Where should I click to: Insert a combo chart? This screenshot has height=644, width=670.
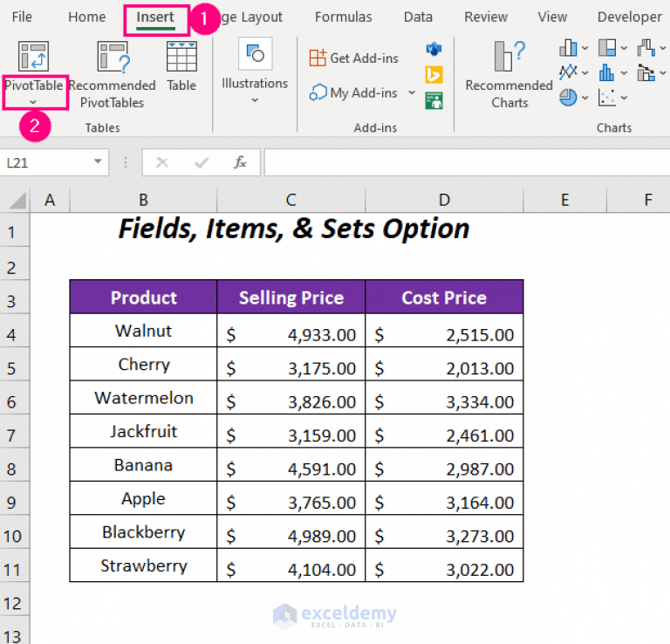[x=646, y=72]
